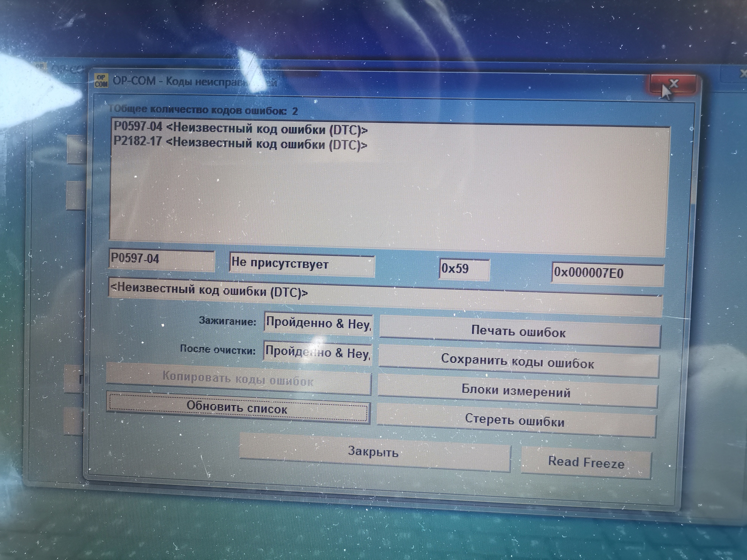This screenshot has height=560, width=747.
Task: Click the 'После очистки:' label
Action: pyautogui.click(x=217, y=349)
